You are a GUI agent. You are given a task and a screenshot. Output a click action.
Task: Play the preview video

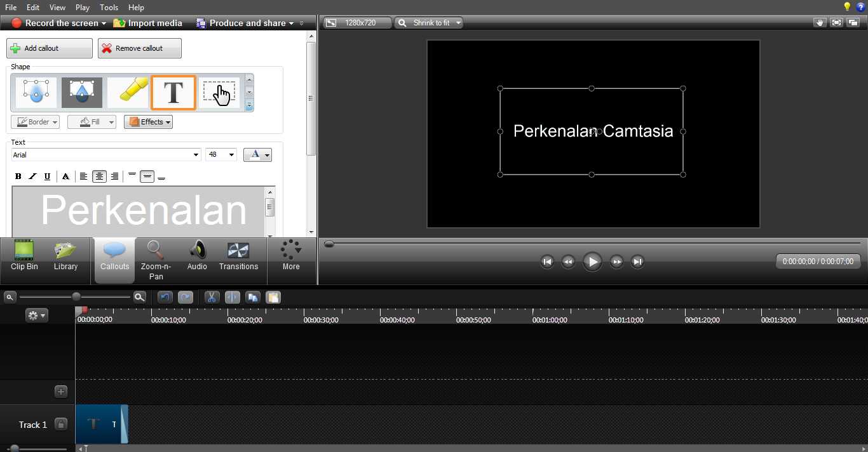[x=592, y=262]
